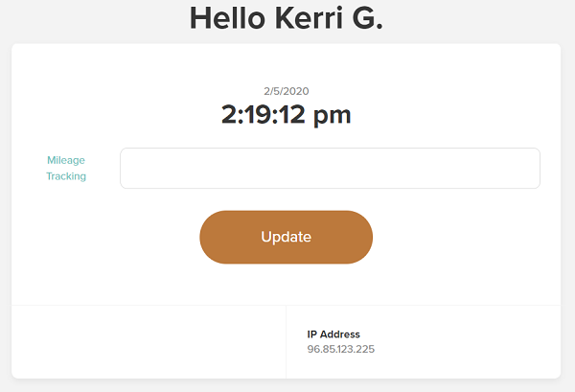Click the Update button's text label

click(286, 237)
